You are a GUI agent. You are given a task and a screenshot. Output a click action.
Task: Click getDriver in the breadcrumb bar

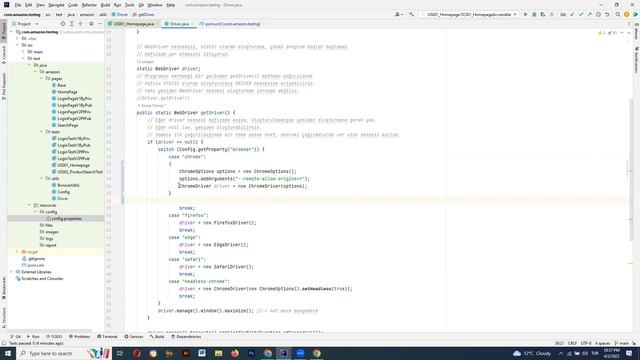click(146, 15)
